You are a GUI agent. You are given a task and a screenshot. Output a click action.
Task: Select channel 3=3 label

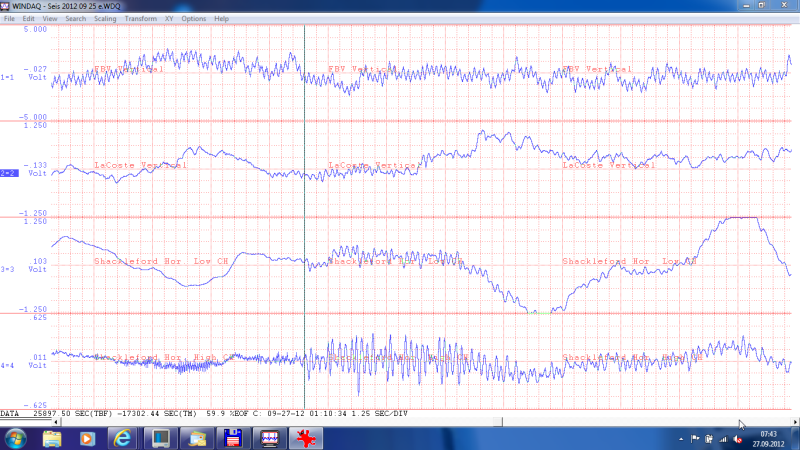[7, 269]
